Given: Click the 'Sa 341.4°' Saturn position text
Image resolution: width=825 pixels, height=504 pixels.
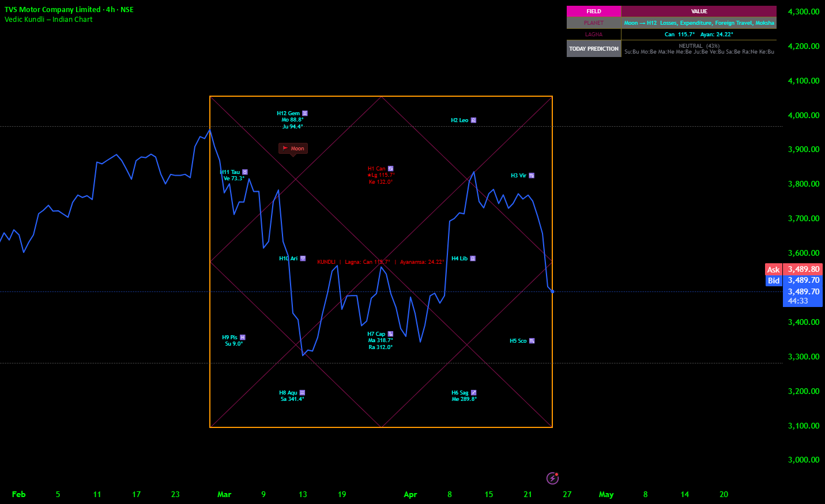Looking at the screenshot, I should 292,399.
